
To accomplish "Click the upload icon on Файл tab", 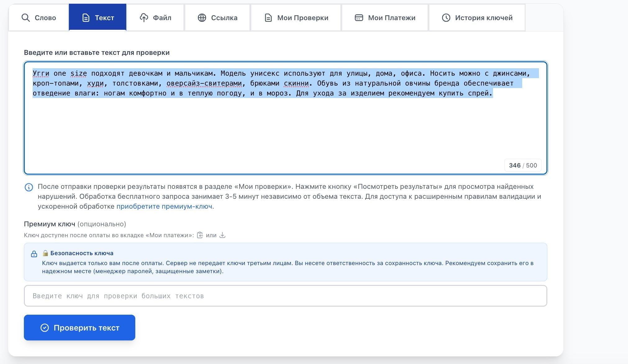I will click(144, 18).
